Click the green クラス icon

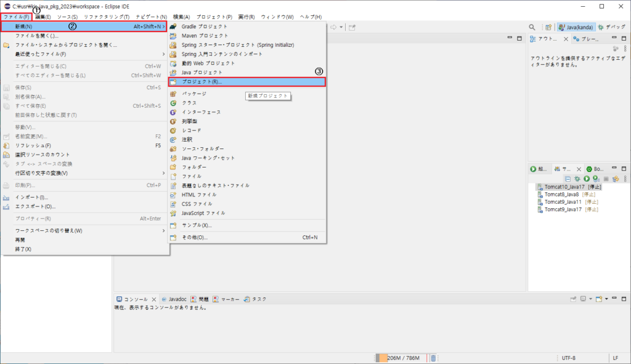point(173,103)
